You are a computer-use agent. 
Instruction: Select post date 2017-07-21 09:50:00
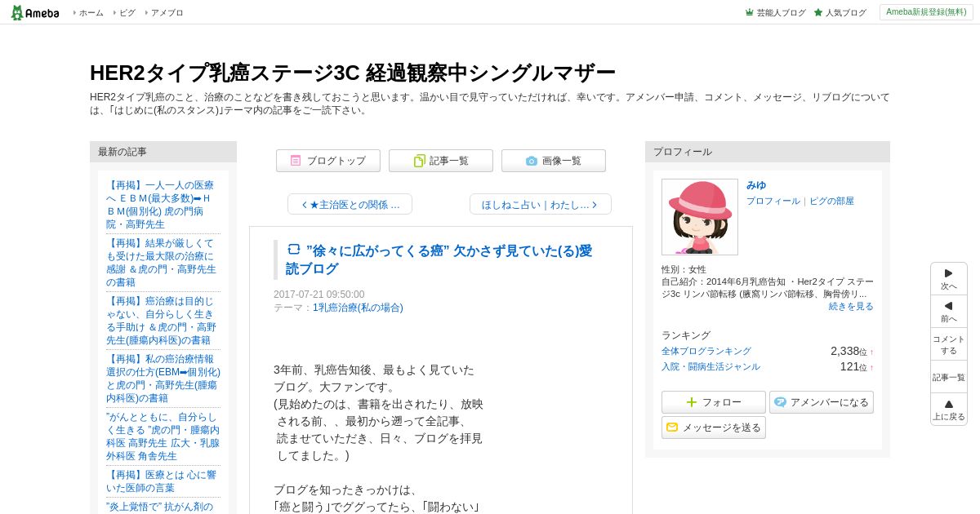[x=319, y=295]
